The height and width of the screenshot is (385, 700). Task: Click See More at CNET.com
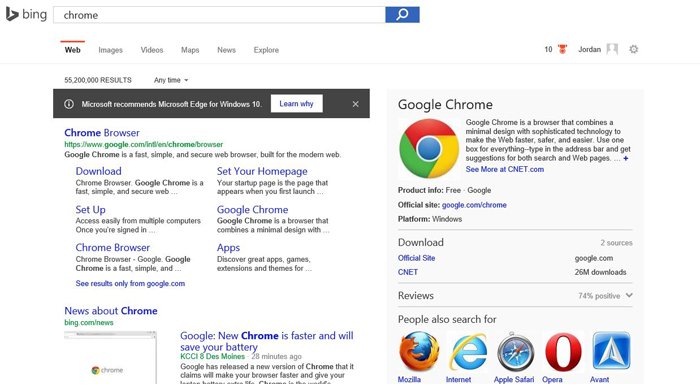point(504,169)
